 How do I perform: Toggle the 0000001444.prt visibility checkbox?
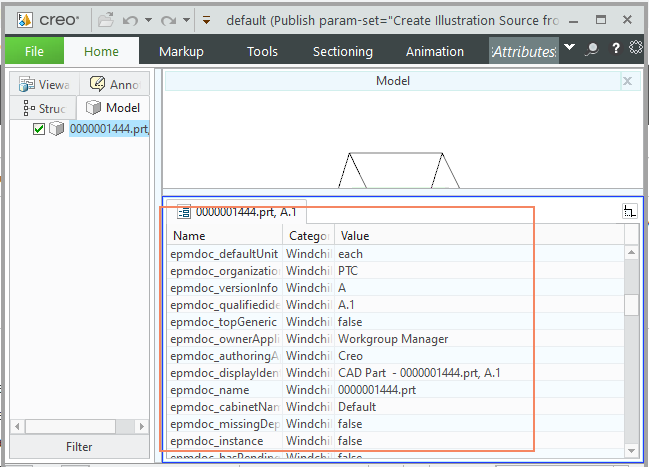click(39, 129)
